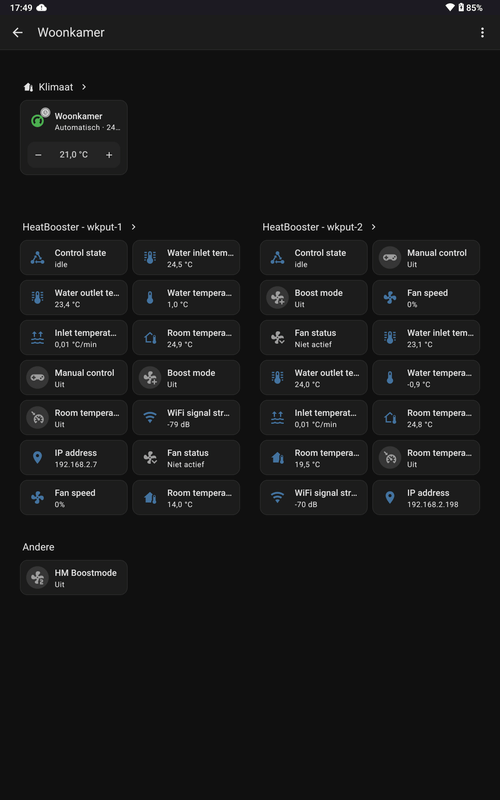
Task: Open HeatBooster wkput-2 via its chevron
Action: point(373,227)
